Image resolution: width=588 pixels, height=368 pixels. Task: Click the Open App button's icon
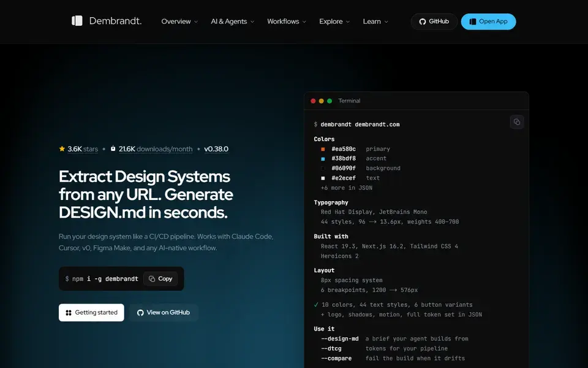coord(473,21)
